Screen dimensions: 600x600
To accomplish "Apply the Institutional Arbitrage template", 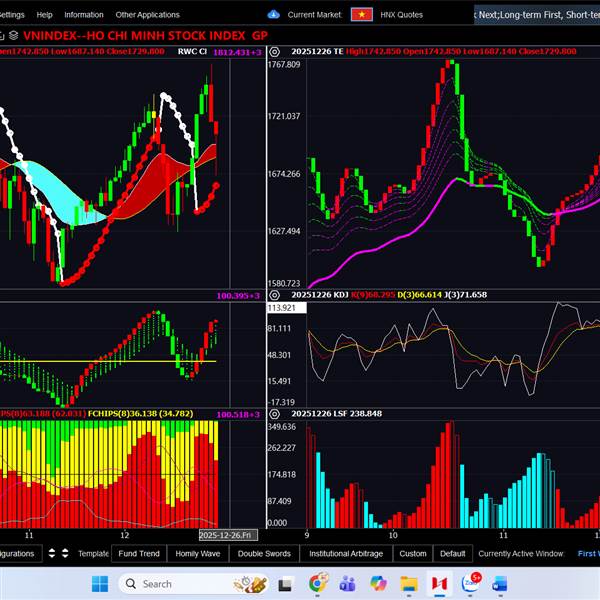I will click(345, 553).
